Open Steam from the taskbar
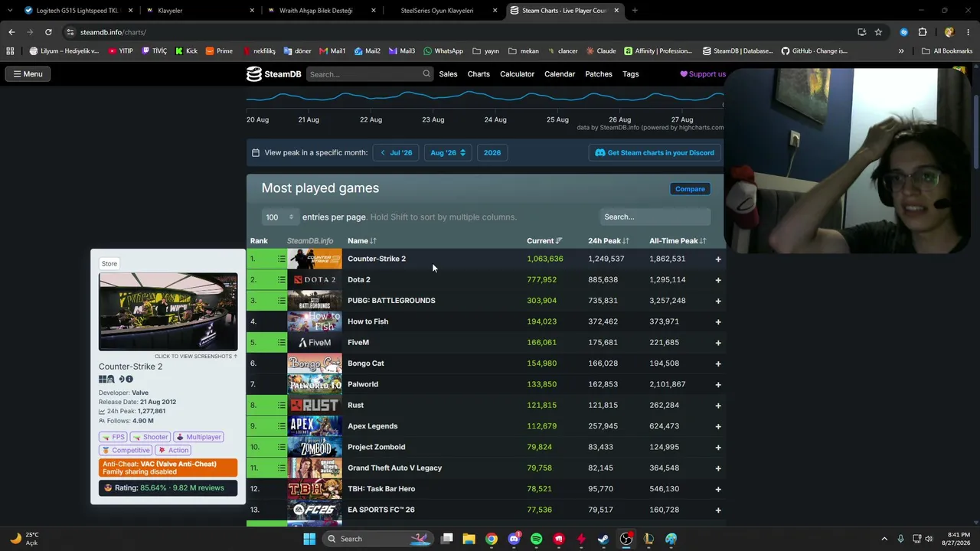The width and height of the screenshot is (980, 551). pos(603,539)
